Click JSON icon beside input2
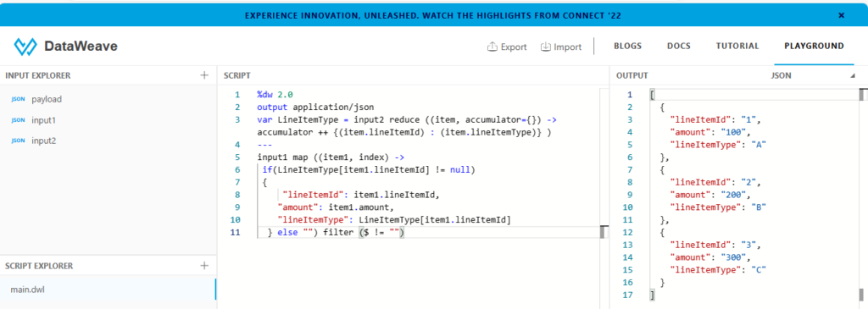The image size is (868, 309). tap(19, 141)
